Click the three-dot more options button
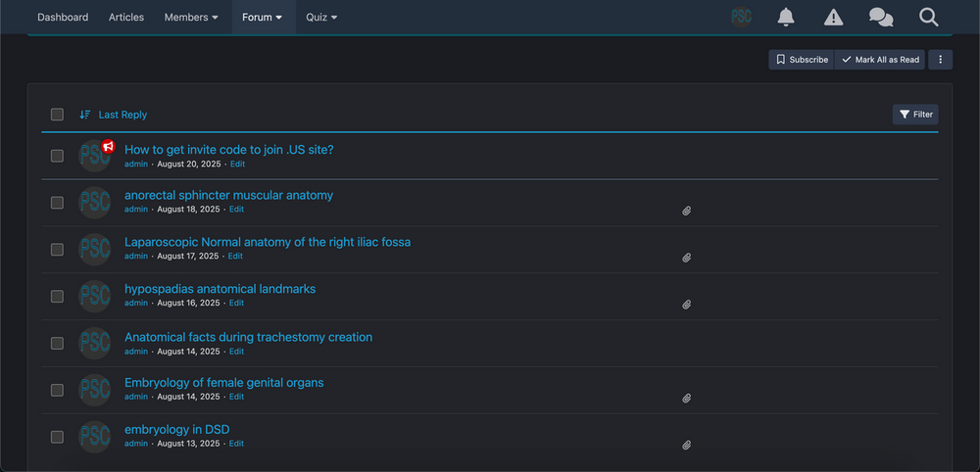Image resolution: width=980 pixels, height=472 pixels. point(940,60)
